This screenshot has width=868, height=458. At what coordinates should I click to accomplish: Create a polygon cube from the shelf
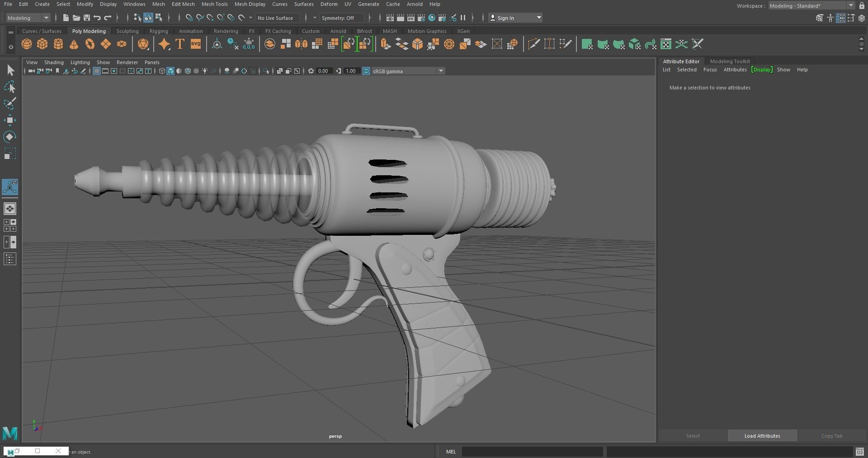tap(42, 44)
